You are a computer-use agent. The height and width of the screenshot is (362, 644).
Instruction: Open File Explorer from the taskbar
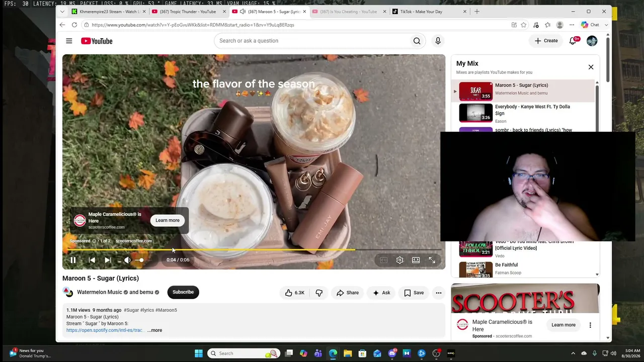pos(348,353)
